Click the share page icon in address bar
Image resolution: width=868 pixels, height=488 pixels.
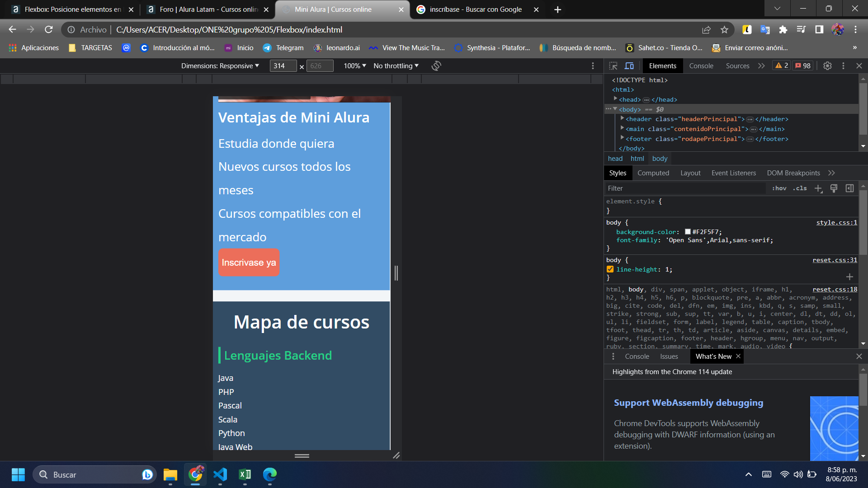click(x=706, y=30)
